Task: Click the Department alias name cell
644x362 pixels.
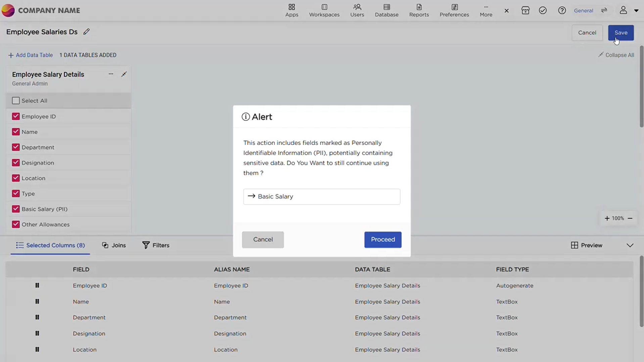Action: click(230, 317)
